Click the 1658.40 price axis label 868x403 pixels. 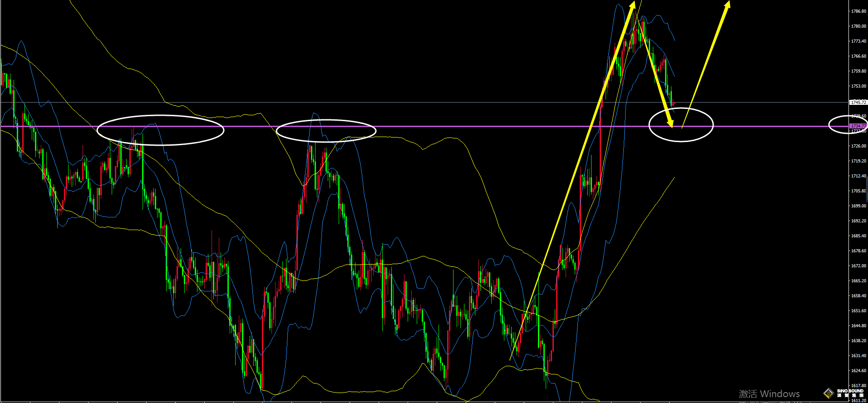(x=858, y=295)
